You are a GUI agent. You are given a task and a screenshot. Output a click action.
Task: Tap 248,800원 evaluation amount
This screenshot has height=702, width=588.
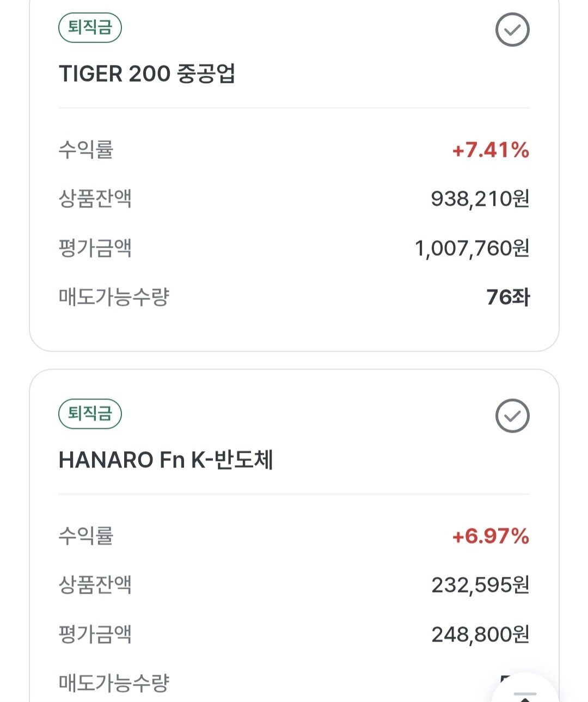480,635
